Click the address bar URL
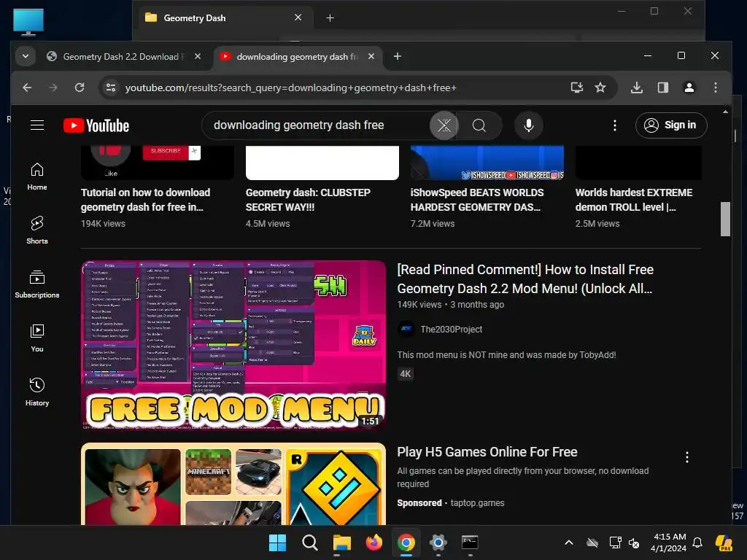The image size is (747, 560). [290, 87]
